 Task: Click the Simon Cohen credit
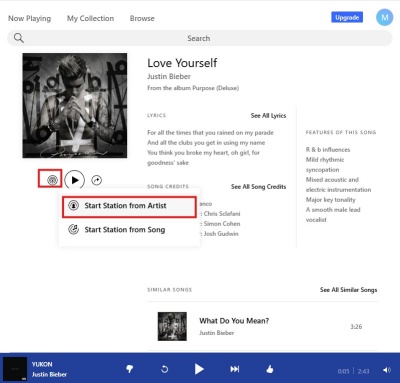(x=222, y=224)
